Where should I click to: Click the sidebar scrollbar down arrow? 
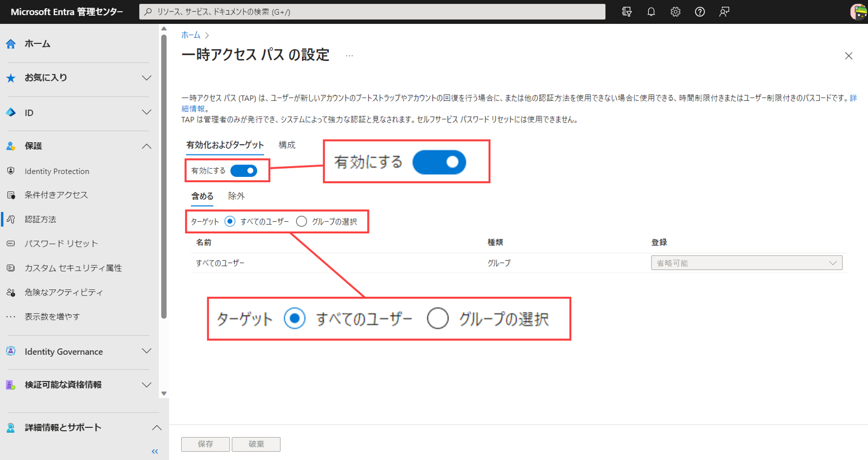click(x=164, y=394)
